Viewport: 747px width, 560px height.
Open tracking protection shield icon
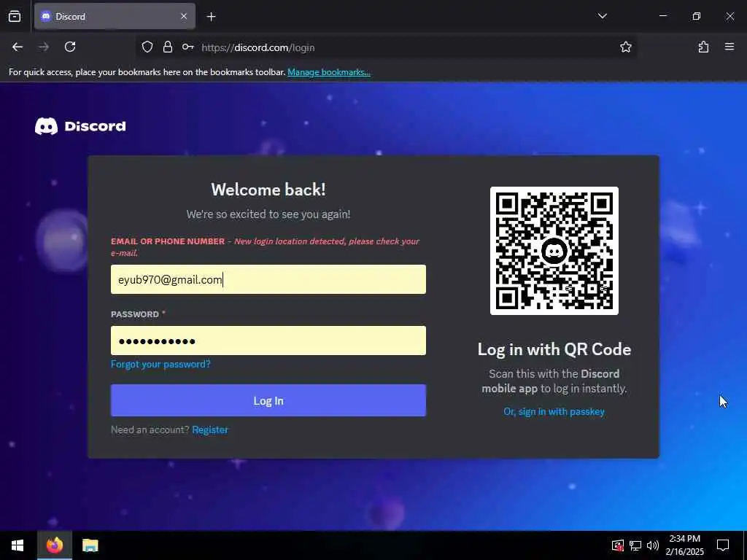tap(147, 47)
